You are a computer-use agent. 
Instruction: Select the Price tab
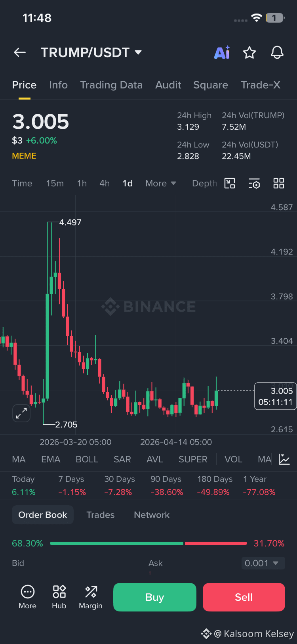point(24,85)
